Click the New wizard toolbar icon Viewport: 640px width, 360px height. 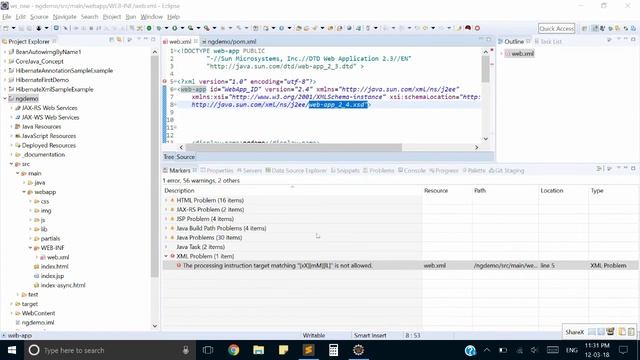[6, 28]
